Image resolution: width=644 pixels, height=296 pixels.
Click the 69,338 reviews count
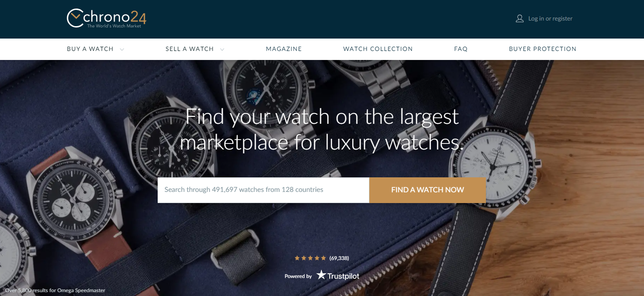[x=339, y=258]
